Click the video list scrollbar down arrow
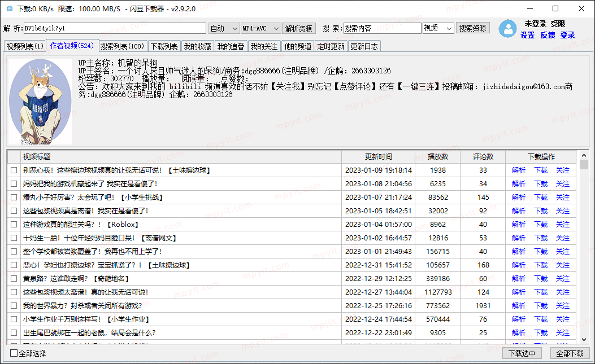The image size is (595, 364). tap(584, 340)
